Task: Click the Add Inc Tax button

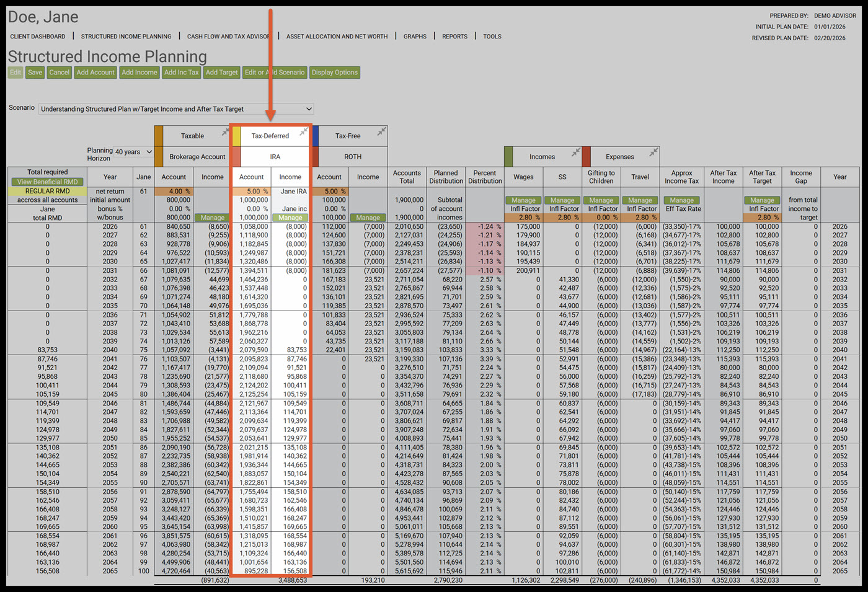Action: [x=182, y=73]
